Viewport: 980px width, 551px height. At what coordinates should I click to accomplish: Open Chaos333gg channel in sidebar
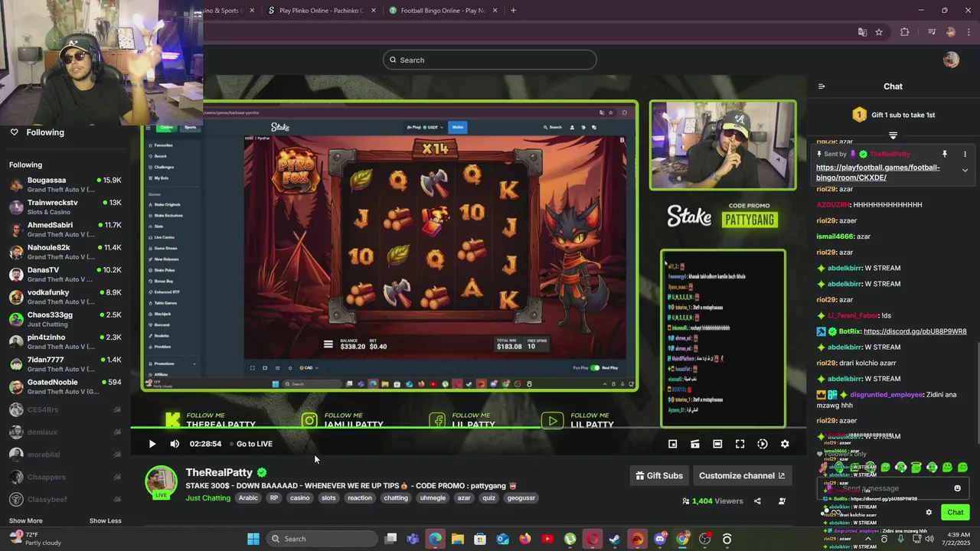[65, 319]
